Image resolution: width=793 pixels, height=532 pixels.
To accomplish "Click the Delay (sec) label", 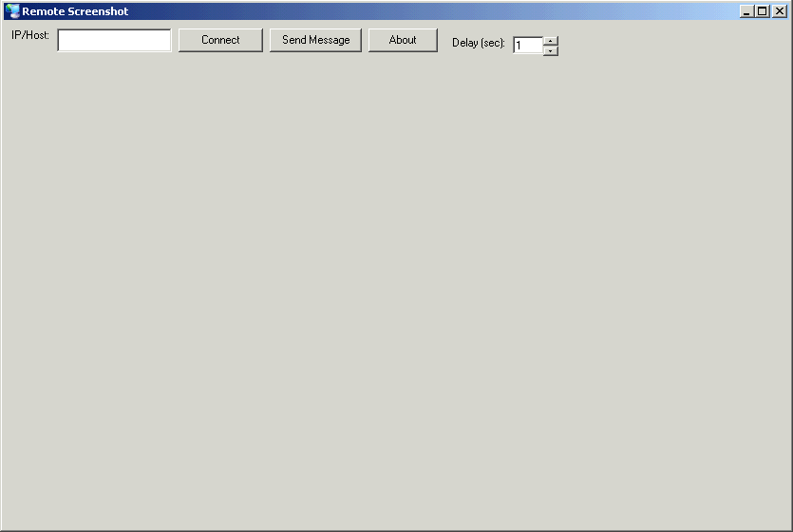I will [x=479, y=43].
